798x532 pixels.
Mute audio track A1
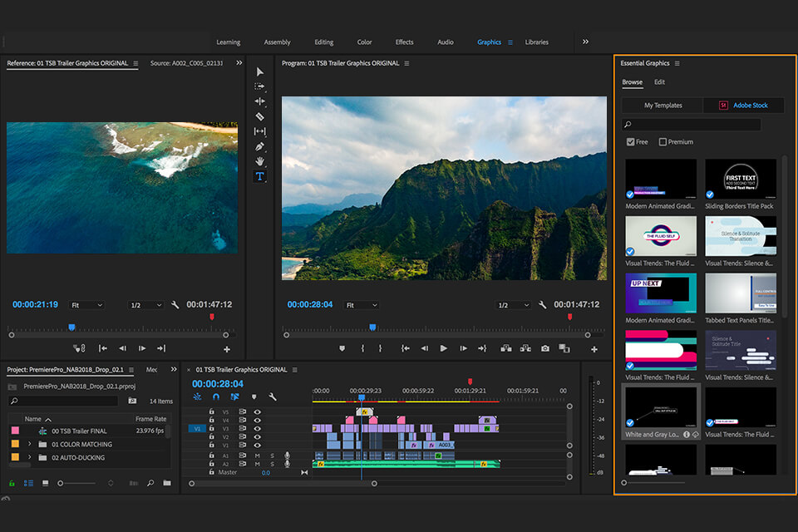(x=257, y=456)
